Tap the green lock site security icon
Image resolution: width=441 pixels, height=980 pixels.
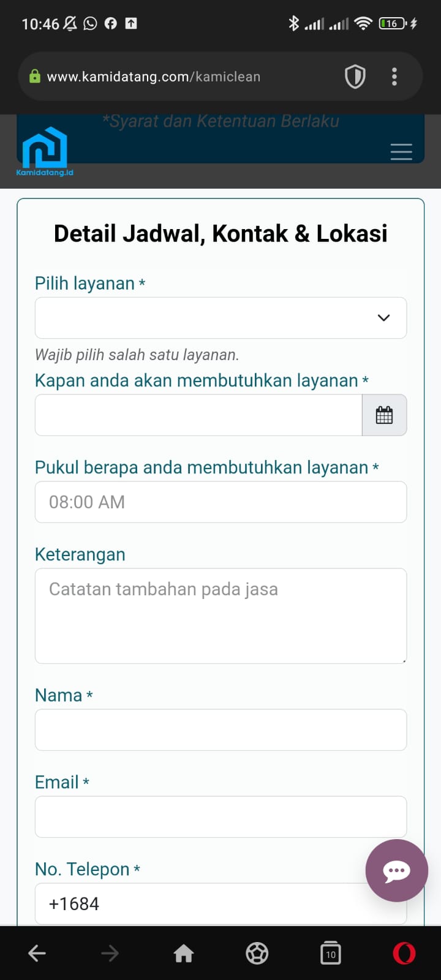pos(35,77)
